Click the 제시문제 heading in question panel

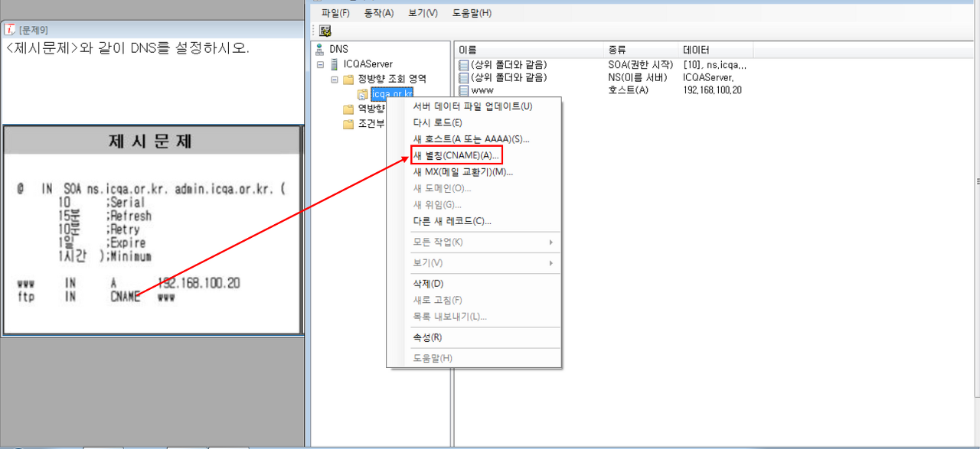151,142
